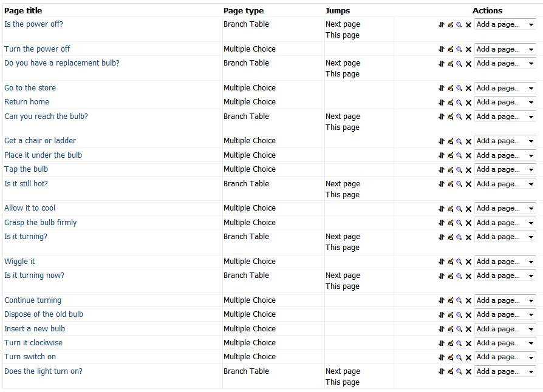Expand 'Add a page' dropdown for 'Allow it to cool'

[x=505, y=208]
